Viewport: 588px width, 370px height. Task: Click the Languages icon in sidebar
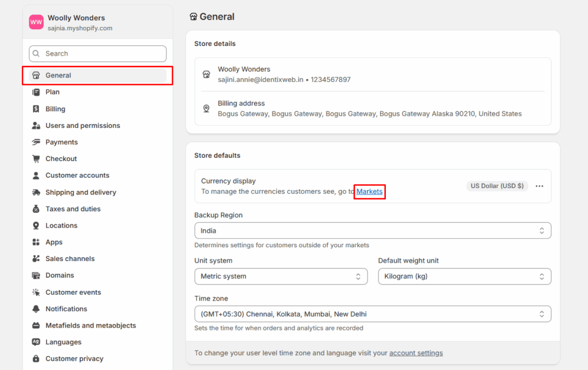tap(36, 342)
